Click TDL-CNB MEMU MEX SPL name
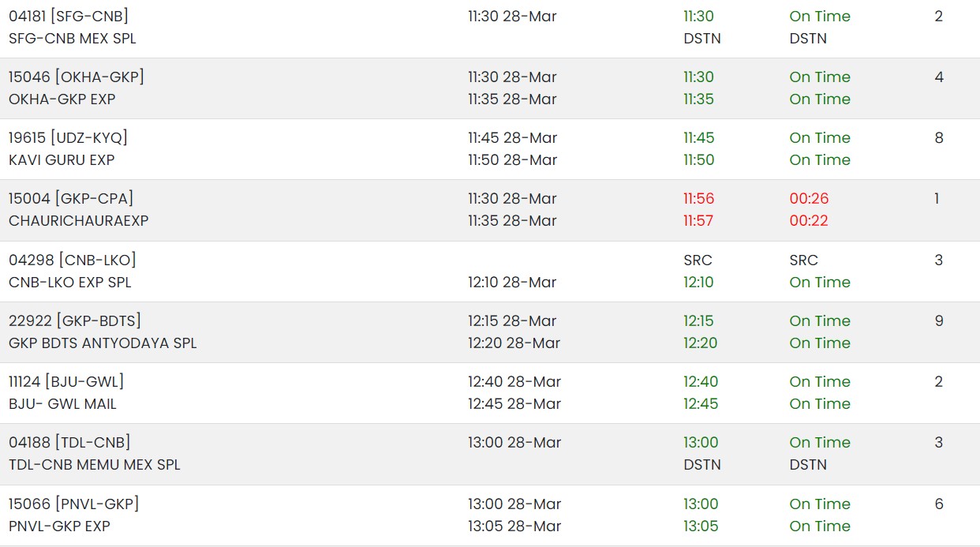Screen dimensions: 980x547 pos(95,464)
